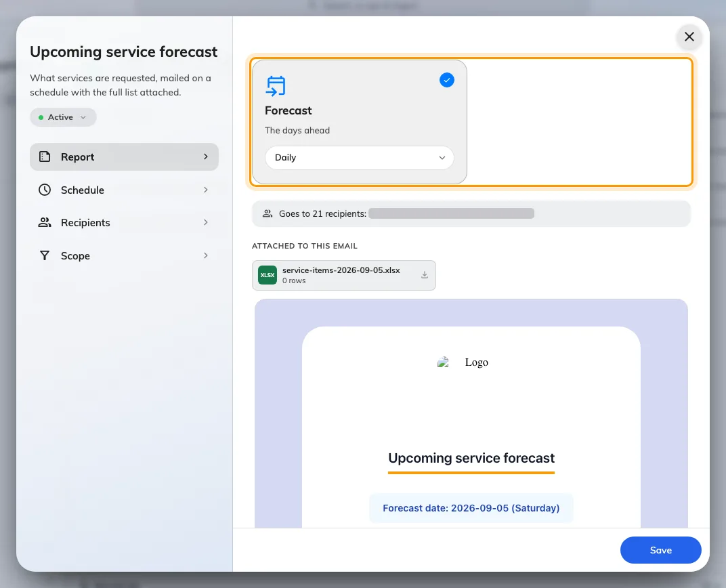
Task: Click the recipients icon in Goes to bar
Action: pos(268,213)
